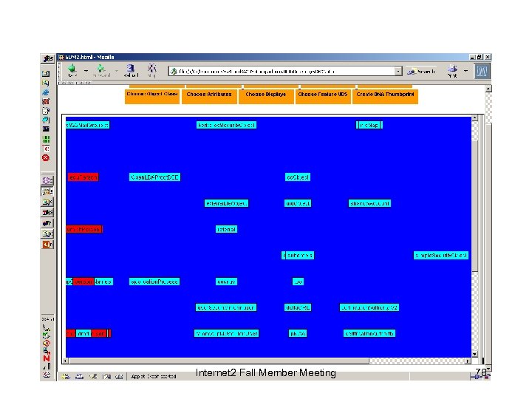Click applet pane's scroll right arrow
This screenshot has width=532, height=399.
[x=468, y=361]
